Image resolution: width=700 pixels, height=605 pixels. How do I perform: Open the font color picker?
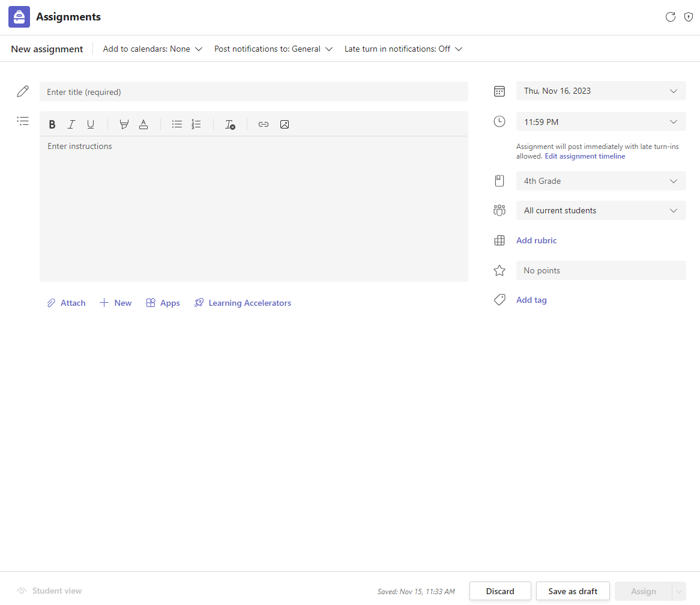(x=143, y=124)
